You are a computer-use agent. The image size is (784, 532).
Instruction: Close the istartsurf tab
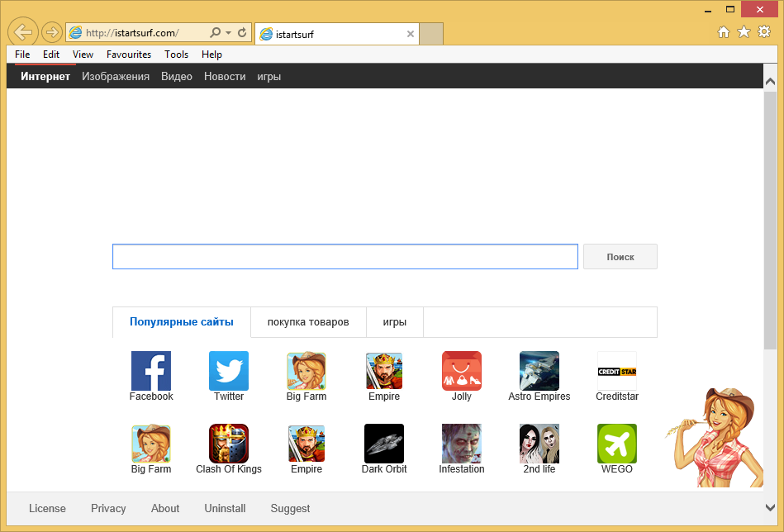click(x=410, y=34)
